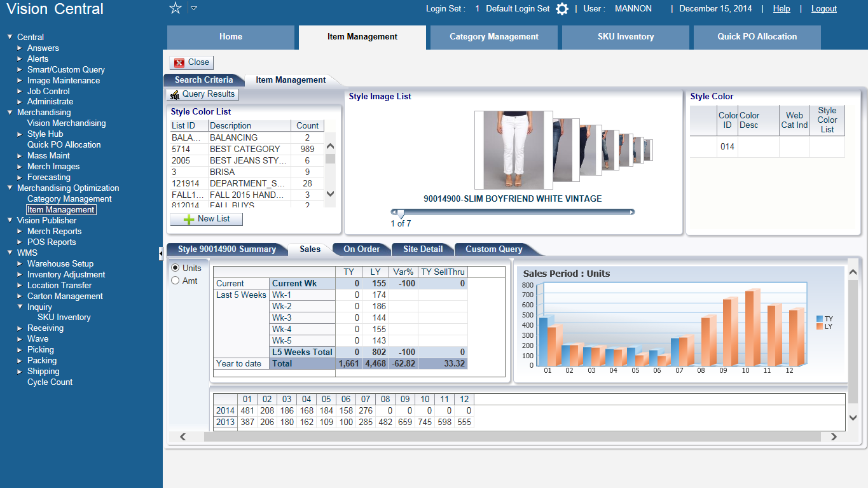Select the BEST CATEGORY list row
The width and height of the screenshot is (868, 488).
(245, 149)
